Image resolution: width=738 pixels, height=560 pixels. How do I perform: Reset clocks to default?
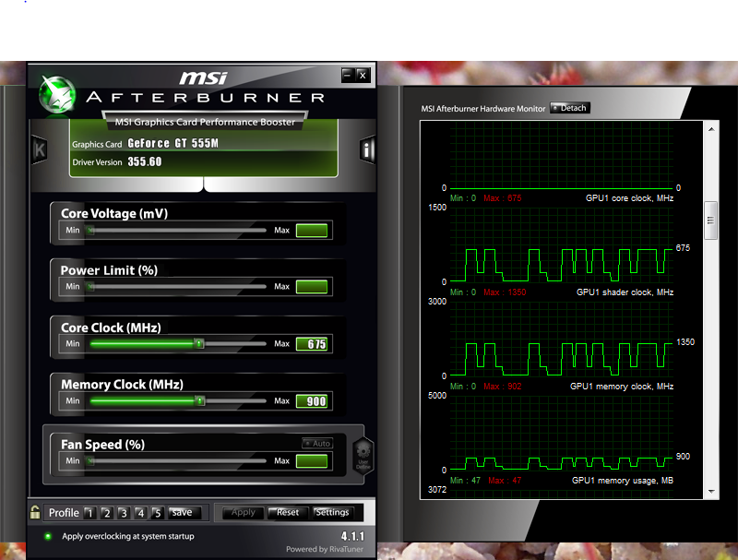click(x=288, y=512)
